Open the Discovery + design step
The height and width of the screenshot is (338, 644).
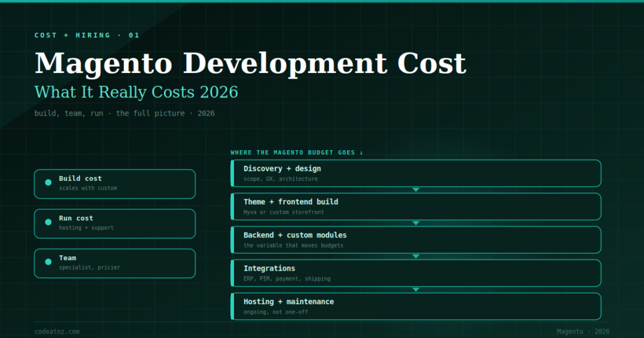[x=416, y=173]
